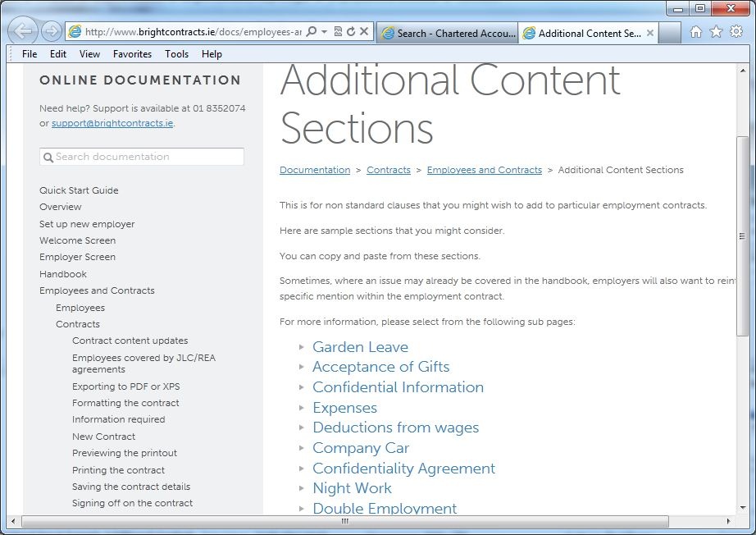Screen dimensions: 756x535
Task: Open the Edit menu
Action: point(58,54)
